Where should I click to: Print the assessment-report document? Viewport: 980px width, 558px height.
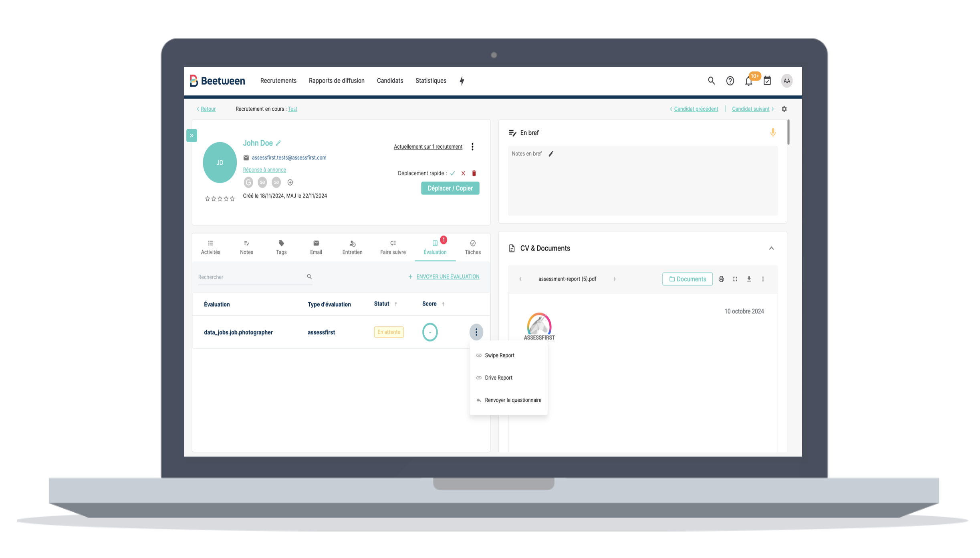[721, 279]
